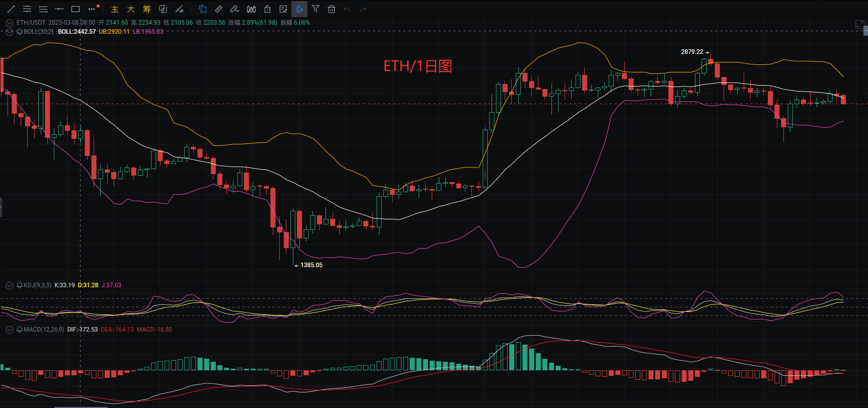Viewport: 868px width, 408px height.
Task: Select the horizontal line tool
Action: 59,9
